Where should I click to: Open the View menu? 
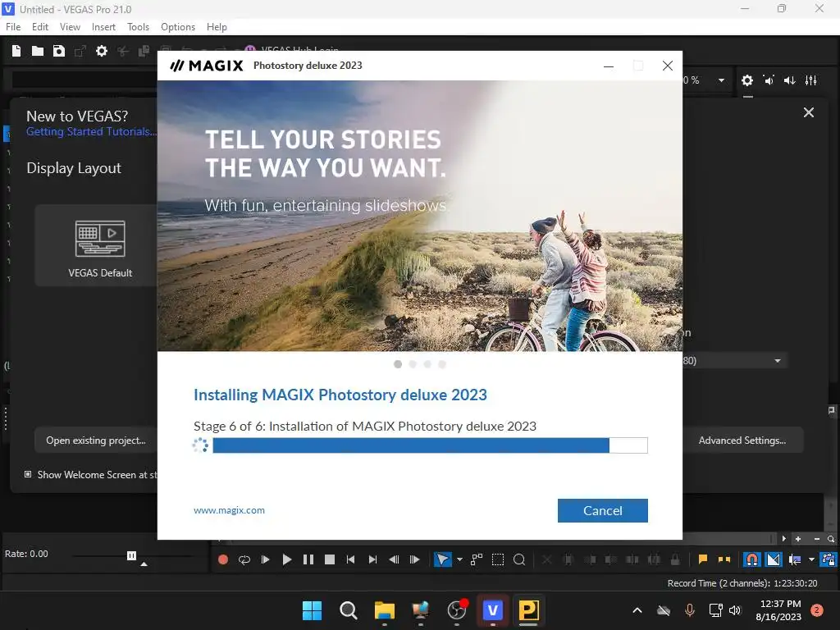pos(70,27)
